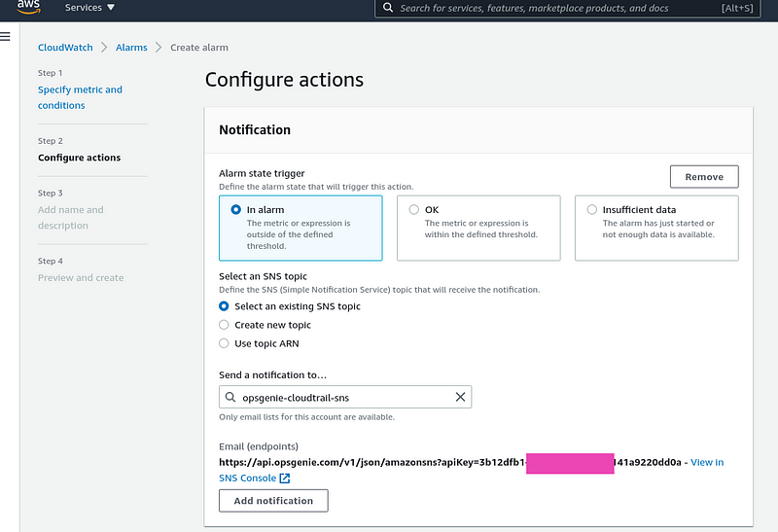This screenshot has height=532, width=778.
Task: Click chevron separator after Alarms breadcrumb
Action: click(x=159, y=47)
